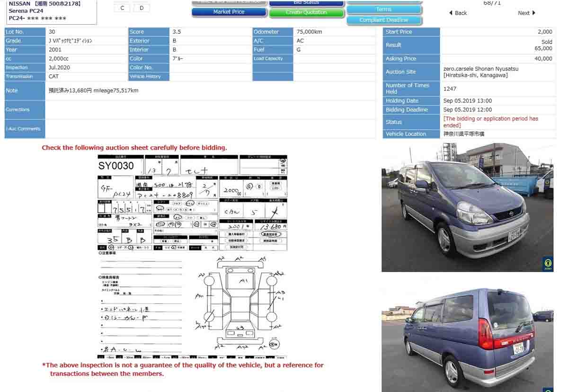
Task: Click the Sold result value 65,000
Action: click(543, 48)
